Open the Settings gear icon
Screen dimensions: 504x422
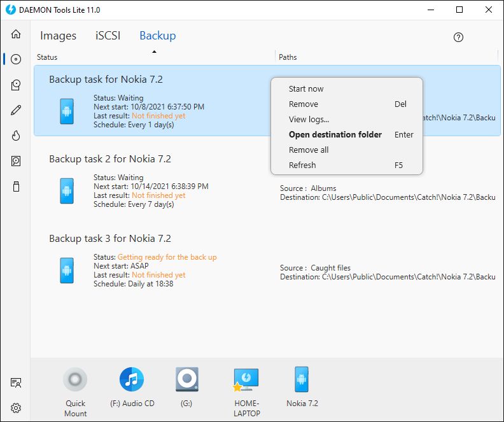click(16, 408)
